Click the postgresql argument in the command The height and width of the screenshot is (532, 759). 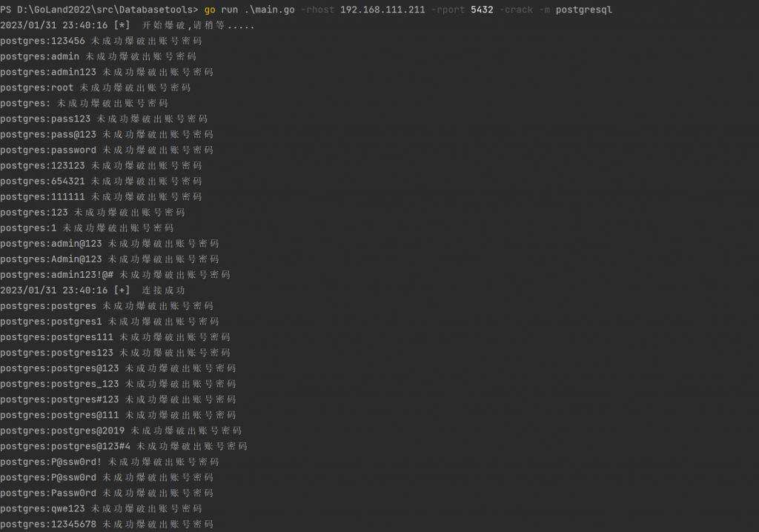point(584,10)
